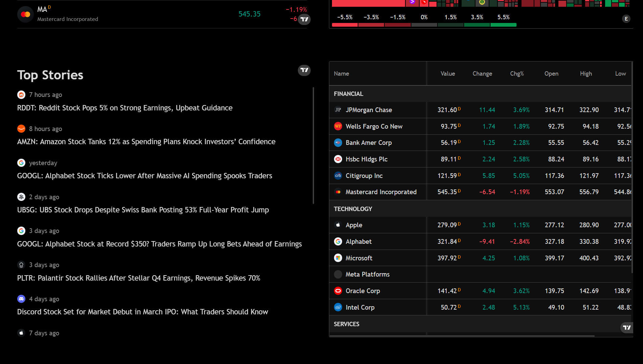The width and height of the screenshot is (643, 364).
Task: Click the Intel Corp logo icon
Action: tap(338, 307)
